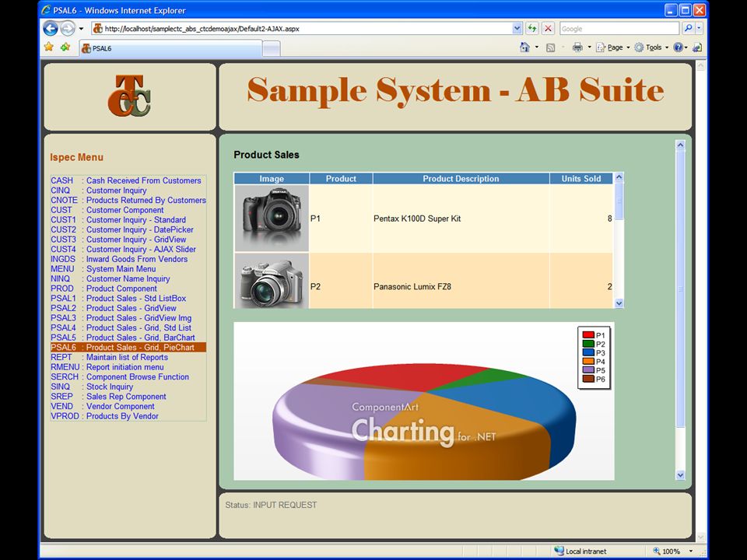Click the Product Description column header
This screenshot has height=560, width=747.
[x=461, y=179]
